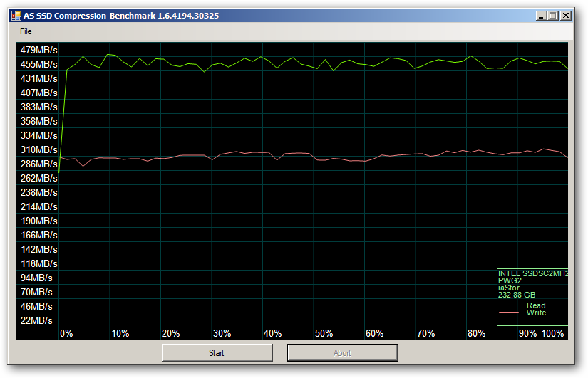Click the 310MB/s axis label
This screenshot has width=588, height=378.
(39, 150)
